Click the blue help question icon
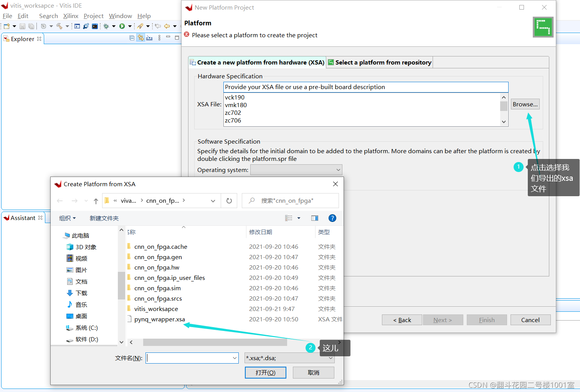This screenshot has width=580, height=392. (332, 218)
